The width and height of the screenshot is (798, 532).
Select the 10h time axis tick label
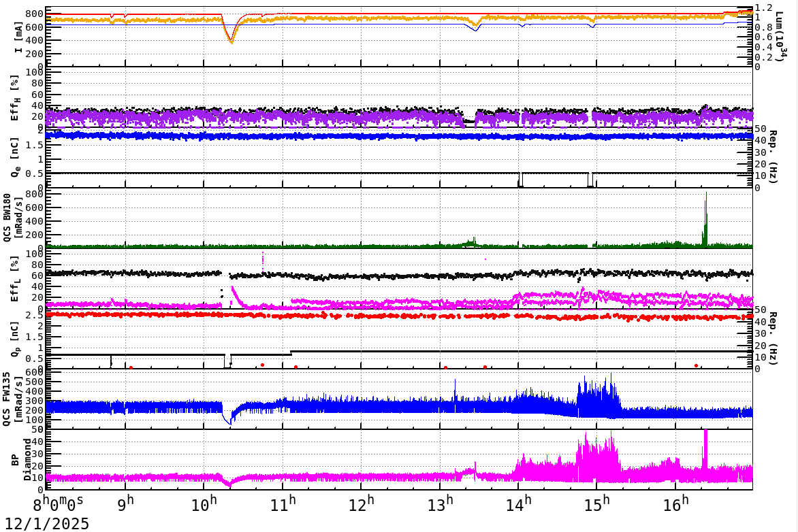[x=205, y=505]
